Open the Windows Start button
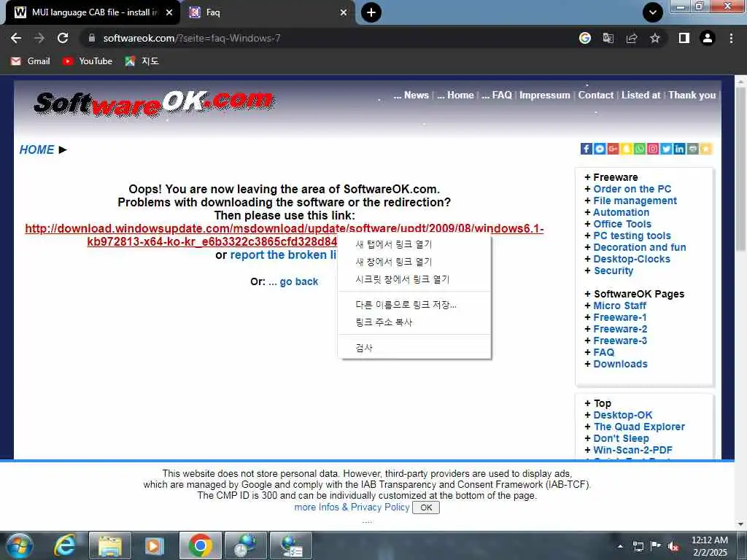The height and width of the screenshot is (560, 747). coord(20,545)
